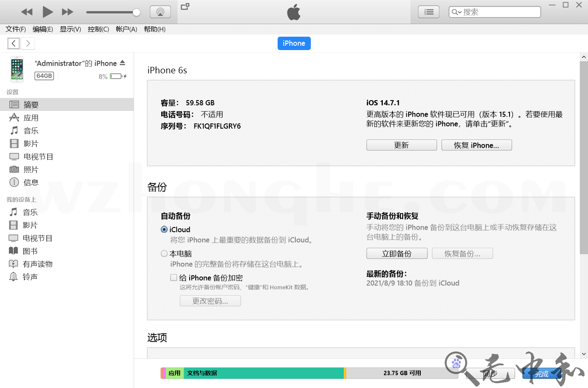Click the 更新 button to update iOS
This screenshot has width=588, height=388.
401,145
